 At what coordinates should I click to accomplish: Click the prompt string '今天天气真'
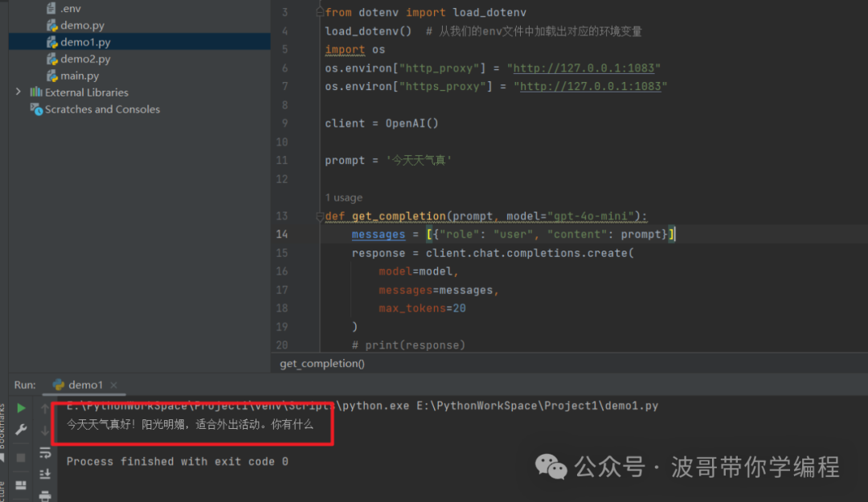[x=419, y=161]
